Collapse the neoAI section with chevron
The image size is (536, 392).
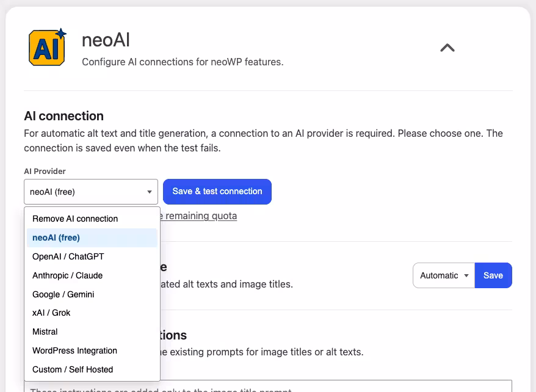point(447,48)
